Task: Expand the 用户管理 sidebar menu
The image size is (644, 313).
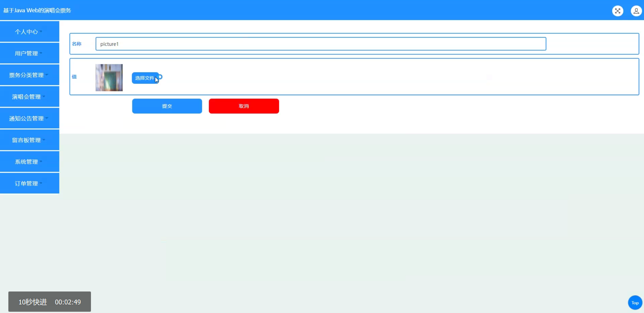Action: pyautogui.click(x=29, y=53)
